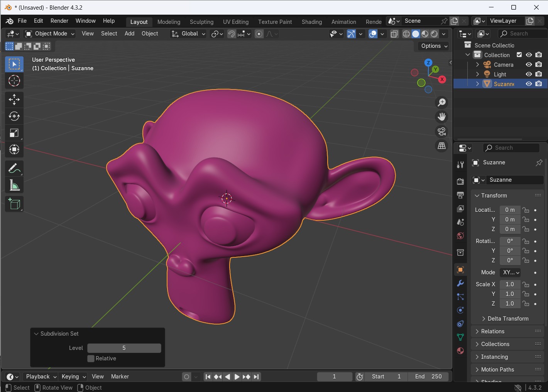Open the Output properties tab
This screenshot has width=548, height=392.
pyautogui.click(x=460, y=195)
